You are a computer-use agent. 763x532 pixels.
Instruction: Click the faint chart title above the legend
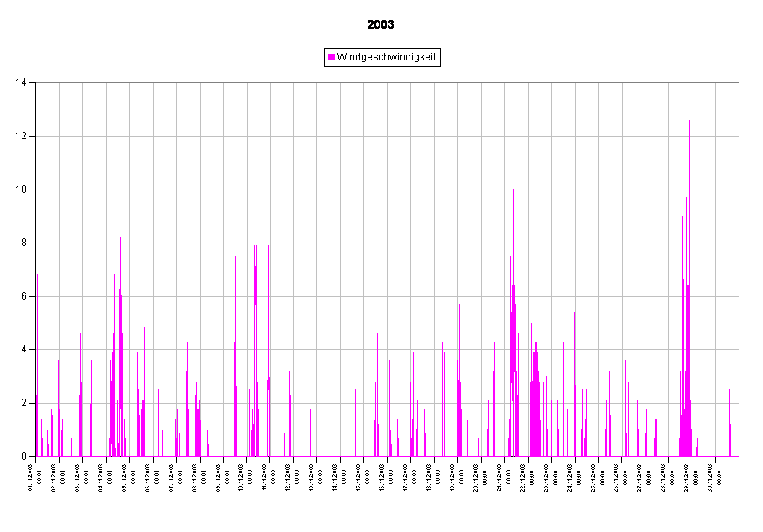pos(381,25)
